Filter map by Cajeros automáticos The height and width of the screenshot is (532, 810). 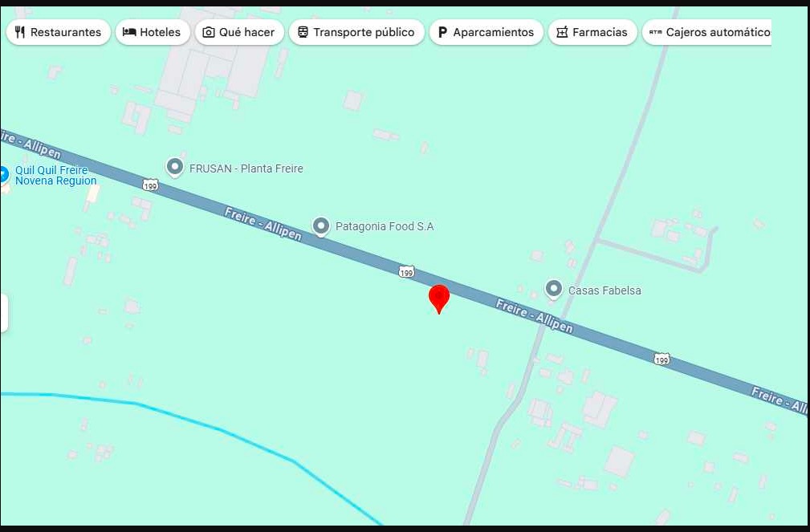pos(706,32)
